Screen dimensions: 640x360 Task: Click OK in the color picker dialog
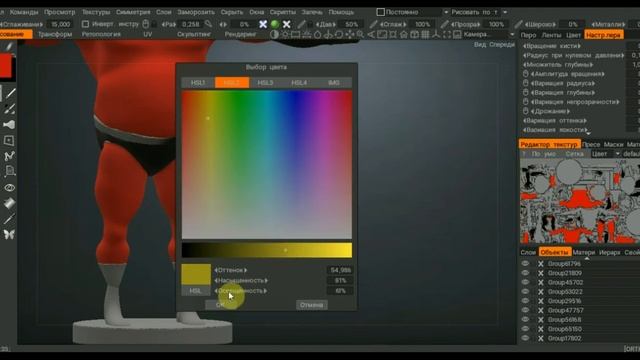[x=220, y=305]
